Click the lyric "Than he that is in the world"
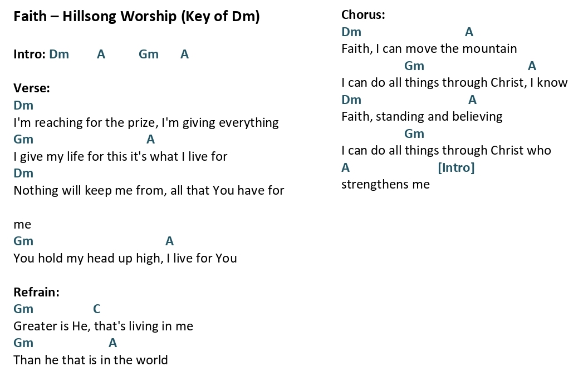Screen dimensions: 588x386 coord(90,360)
